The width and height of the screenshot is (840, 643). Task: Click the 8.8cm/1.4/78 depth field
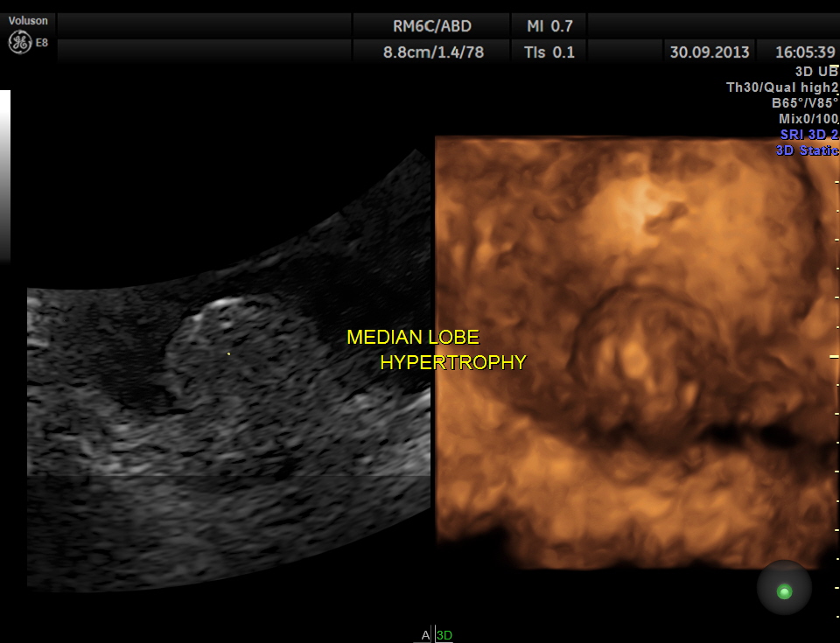click(433, 52)
